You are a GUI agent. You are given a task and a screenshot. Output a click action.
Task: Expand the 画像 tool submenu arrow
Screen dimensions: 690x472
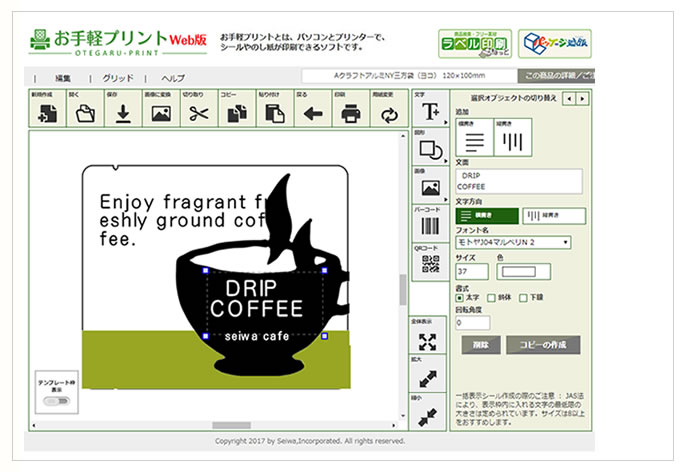coord(446,199)
